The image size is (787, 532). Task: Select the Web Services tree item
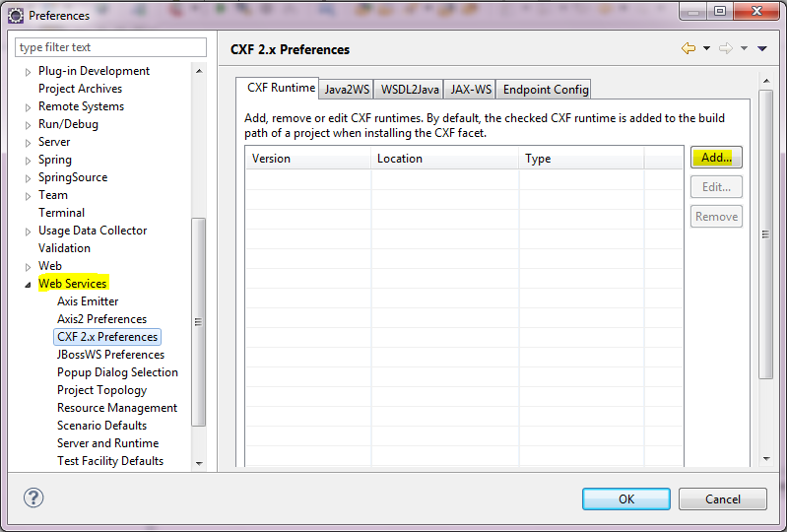[73, 283]
